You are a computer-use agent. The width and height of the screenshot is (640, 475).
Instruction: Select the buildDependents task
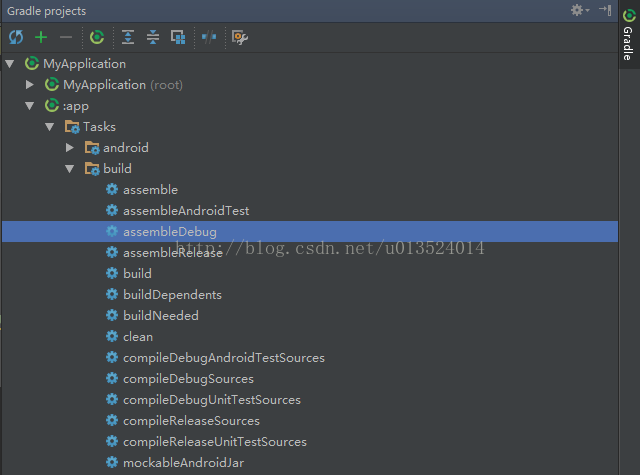[310, 295]
